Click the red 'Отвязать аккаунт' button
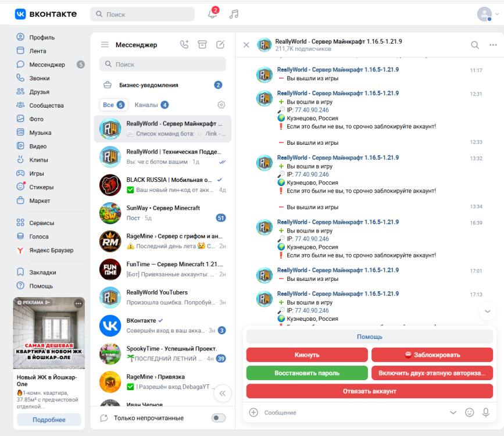The image size is (504, 436). [x=370, y=391]
